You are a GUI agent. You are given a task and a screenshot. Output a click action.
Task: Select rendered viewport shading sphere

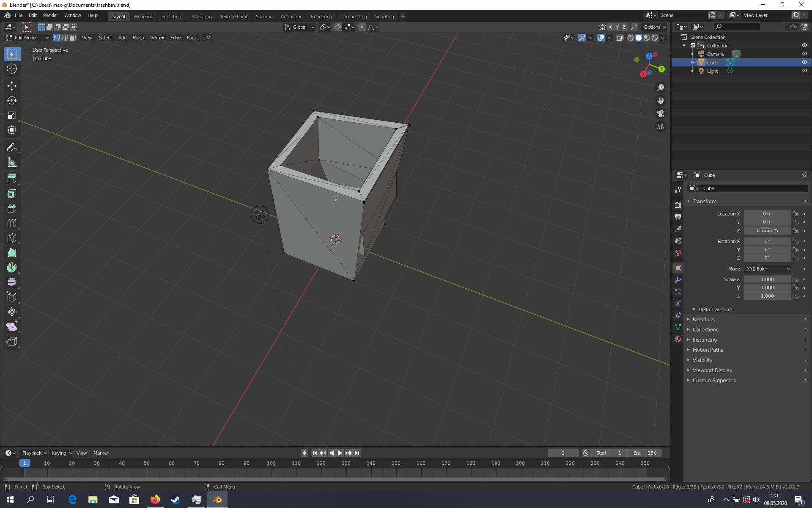pos(655,38)
